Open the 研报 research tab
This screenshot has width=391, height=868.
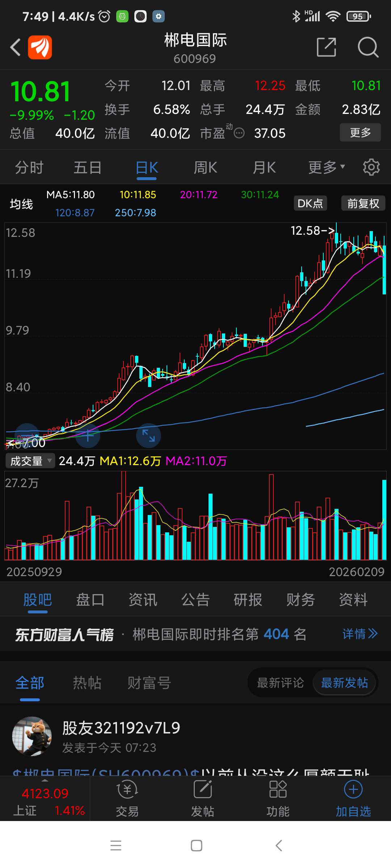click(248, 600)
